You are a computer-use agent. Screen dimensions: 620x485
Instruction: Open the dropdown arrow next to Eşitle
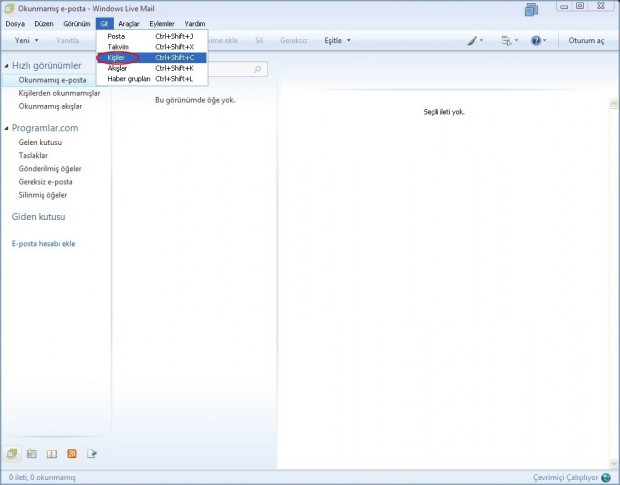pos(348,40)
